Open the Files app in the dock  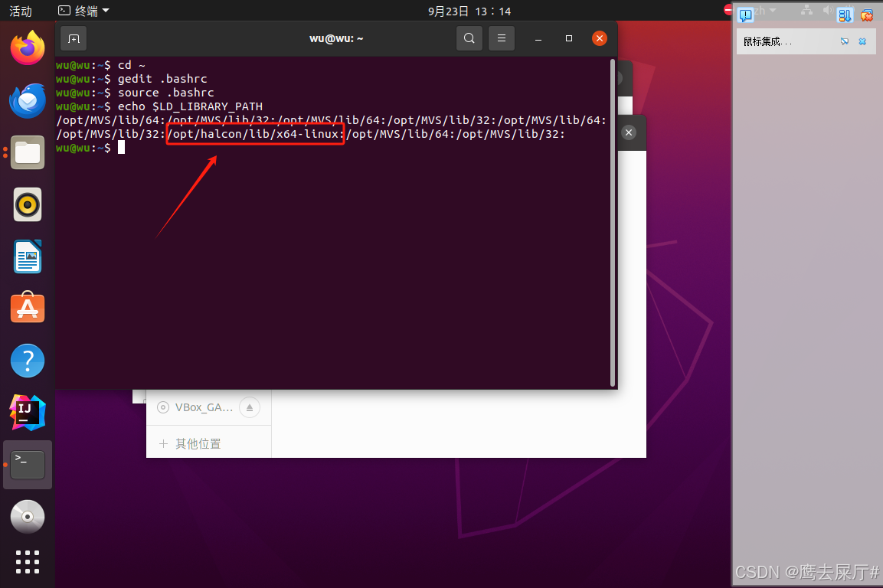tap(28, 152)
